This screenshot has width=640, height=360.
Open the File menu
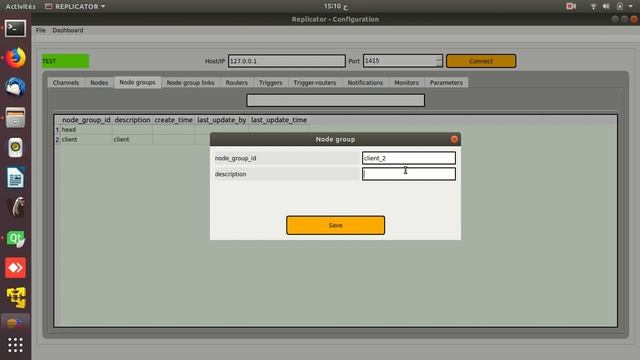(x=41, y=30)
